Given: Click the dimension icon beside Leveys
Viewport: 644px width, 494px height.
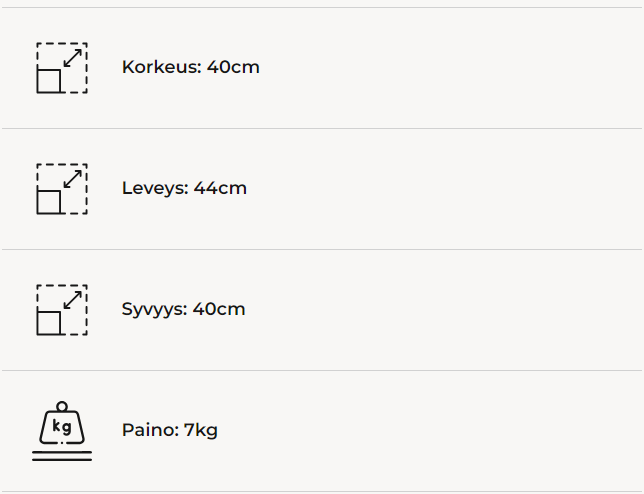Looking at the screenshot, I should click(62, 189).
